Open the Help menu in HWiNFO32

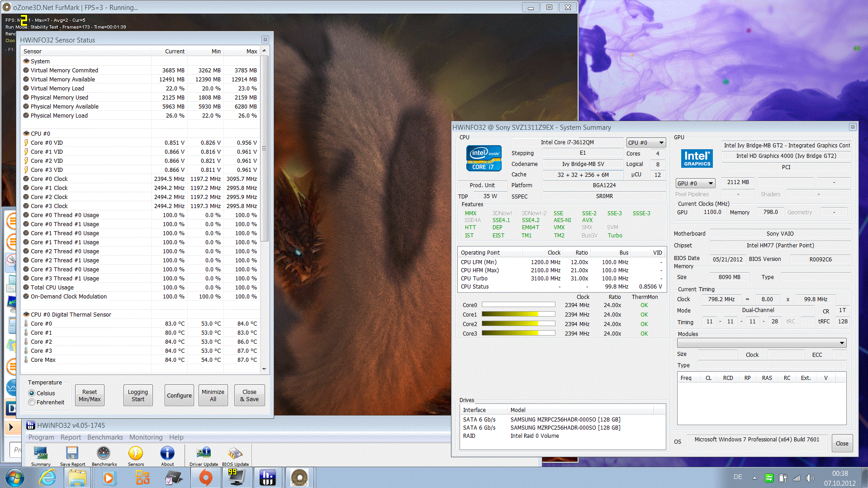point(176,437)
